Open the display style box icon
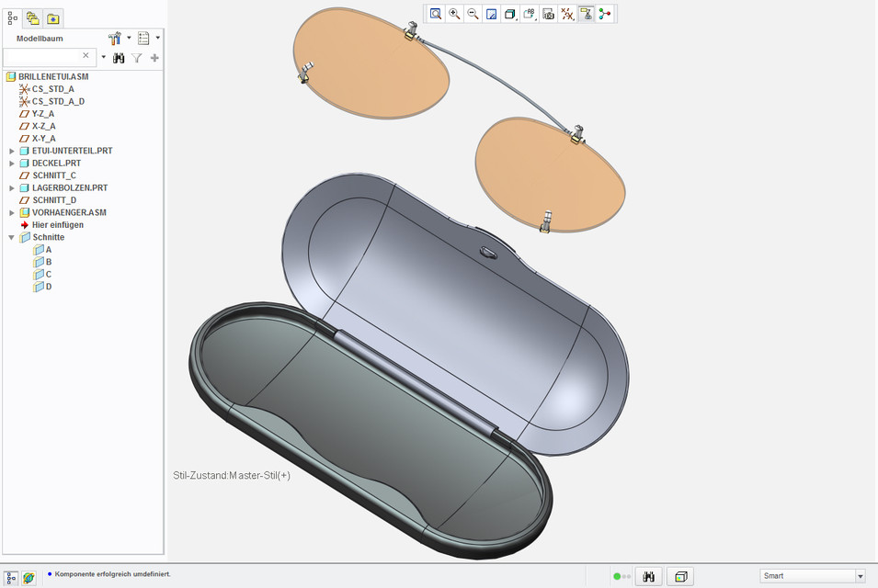 click(x=510, y=14)
